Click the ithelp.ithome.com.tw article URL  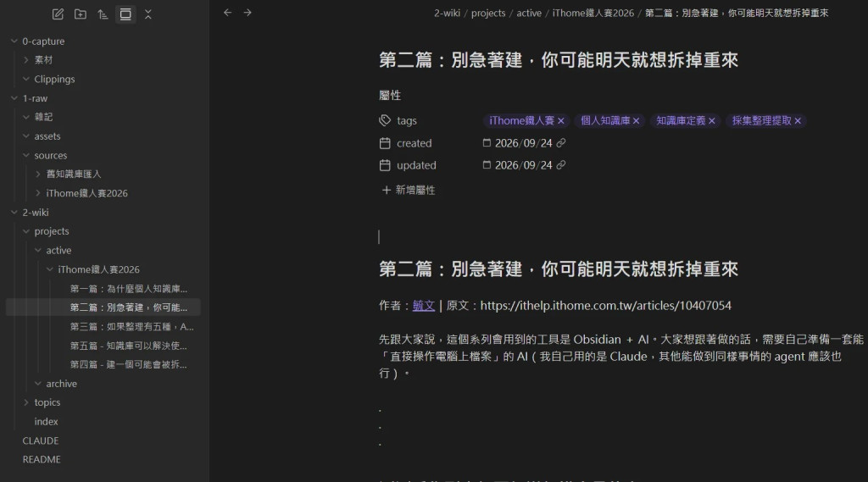[x=605, y=306]
